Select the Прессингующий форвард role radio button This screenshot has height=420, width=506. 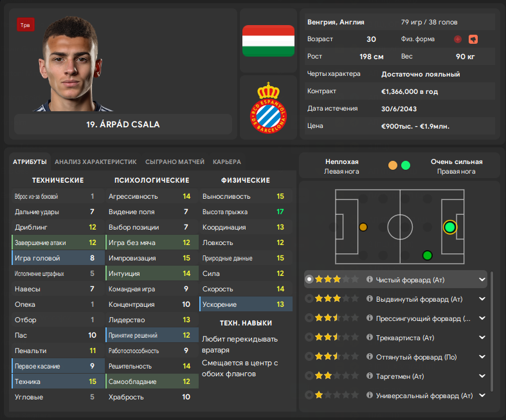point(309,318)
